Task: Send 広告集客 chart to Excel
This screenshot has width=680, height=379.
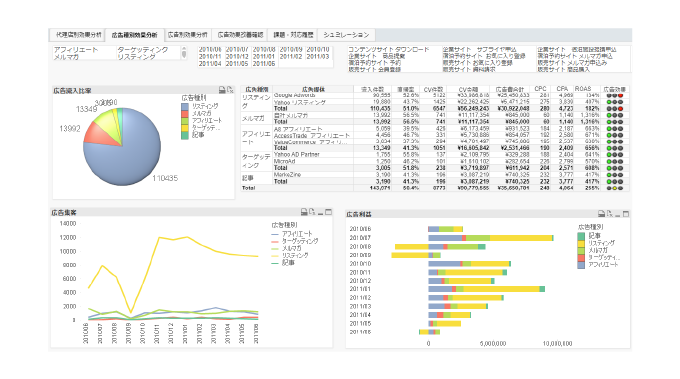Action: tap(312, 212)
